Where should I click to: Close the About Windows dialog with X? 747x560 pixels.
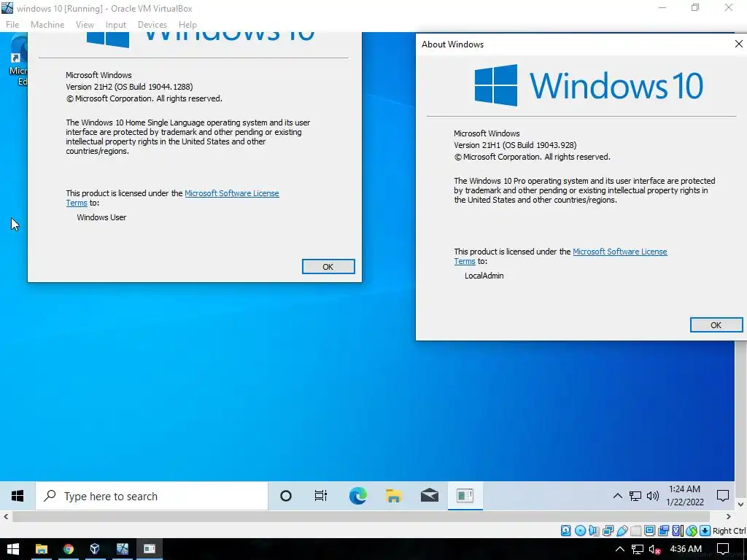738,44
